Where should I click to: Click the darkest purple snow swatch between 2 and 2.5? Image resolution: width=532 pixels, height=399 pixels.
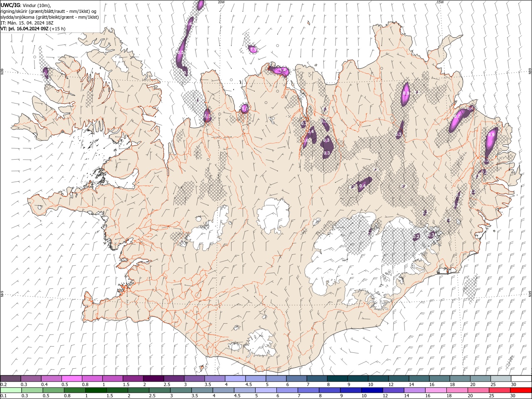pos(153,379)
